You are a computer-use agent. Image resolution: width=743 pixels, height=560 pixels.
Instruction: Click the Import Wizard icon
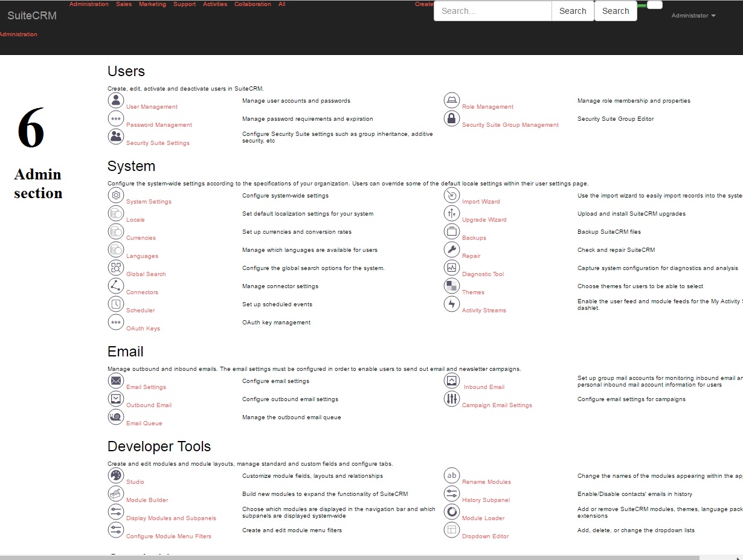(452, 195)
